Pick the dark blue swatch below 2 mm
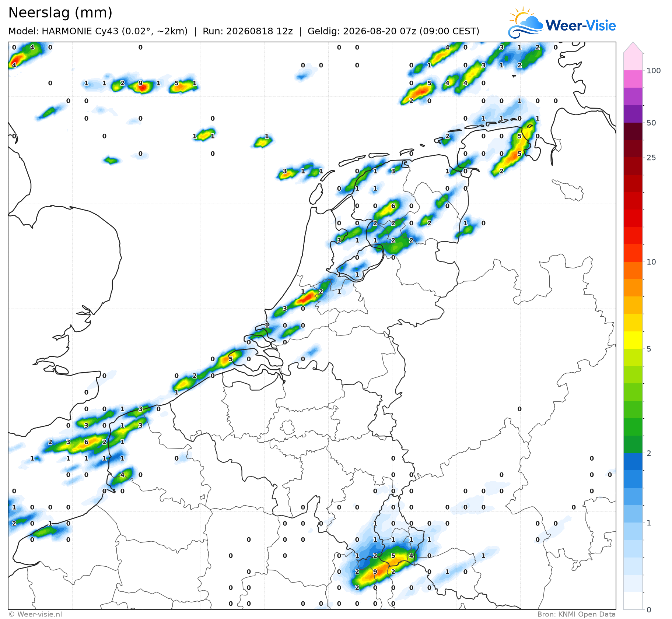672x619 pixels. 633,462
